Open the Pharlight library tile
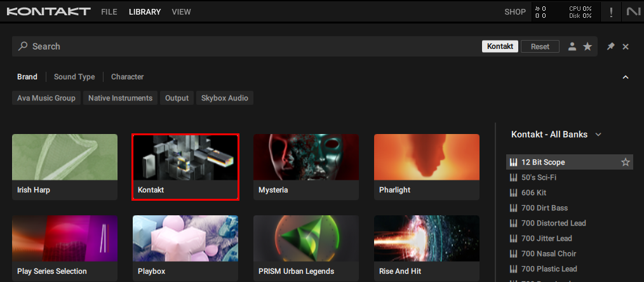 (x=427, y=167)
